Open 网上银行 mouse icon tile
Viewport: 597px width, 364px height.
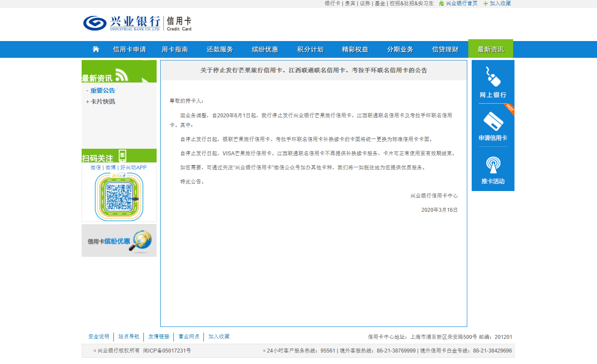493,82
